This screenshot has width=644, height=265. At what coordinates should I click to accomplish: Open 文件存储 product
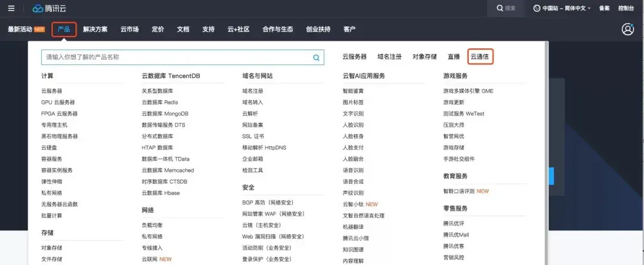(x=52, y=259)
